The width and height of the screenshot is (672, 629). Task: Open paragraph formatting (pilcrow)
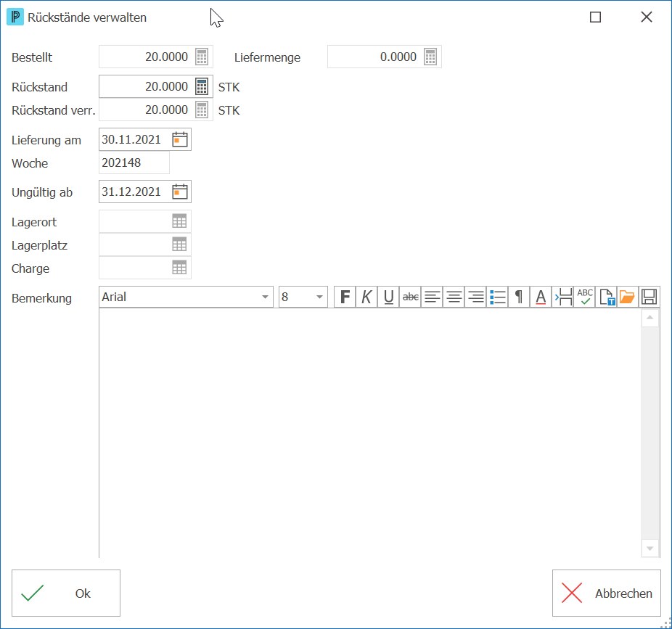[x=519, y=297]
